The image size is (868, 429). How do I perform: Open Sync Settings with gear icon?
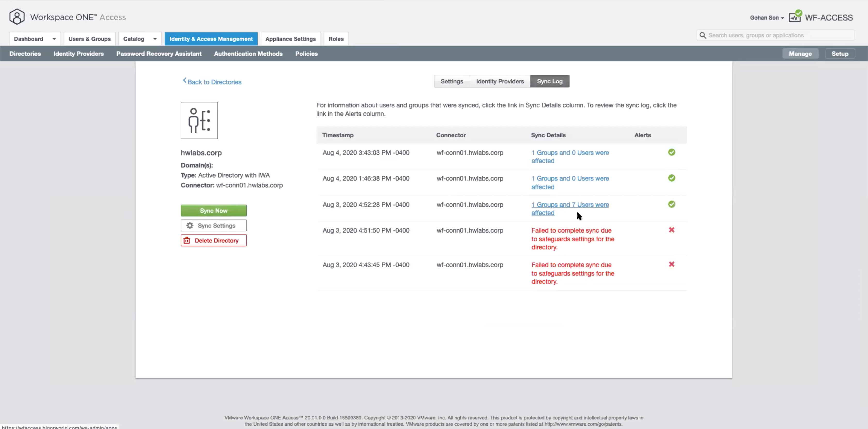click(214, 225)
